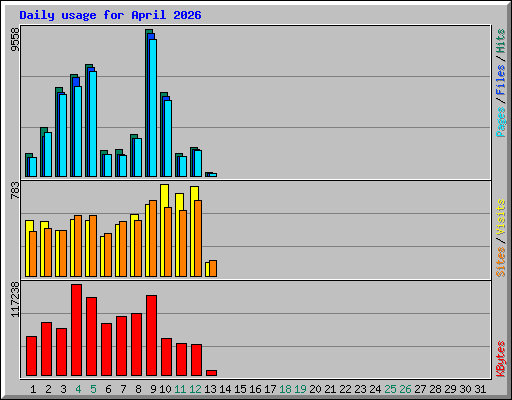Click day 14 on the x-axis
This screenshot has width=512, height=400.
[225, 389]
